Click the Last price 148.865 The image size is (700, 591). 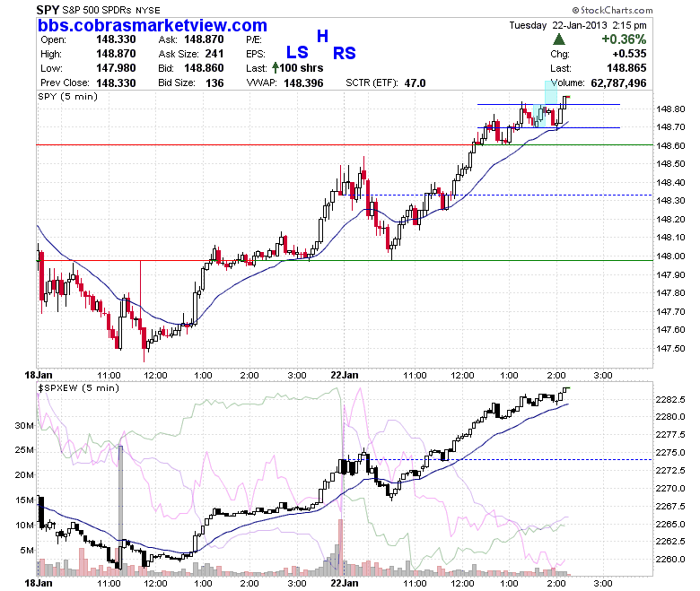pos(626,68)
